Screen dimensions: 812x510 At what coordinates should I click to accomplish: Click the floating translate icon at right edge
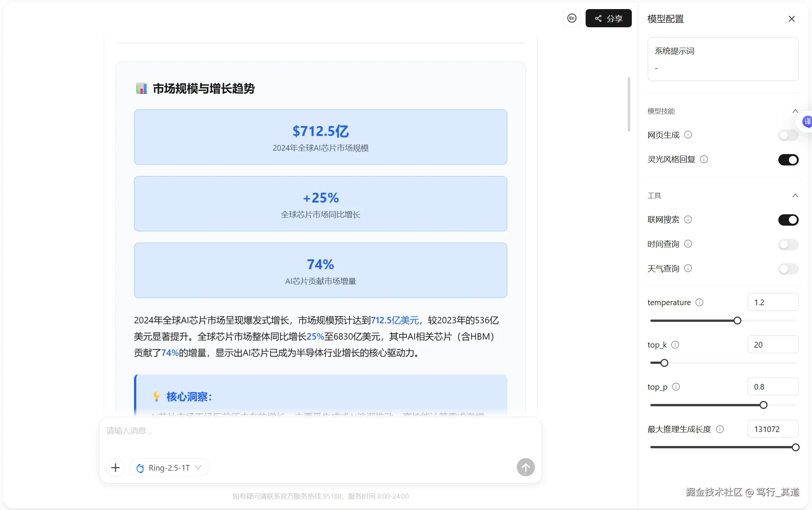(807, 122)
